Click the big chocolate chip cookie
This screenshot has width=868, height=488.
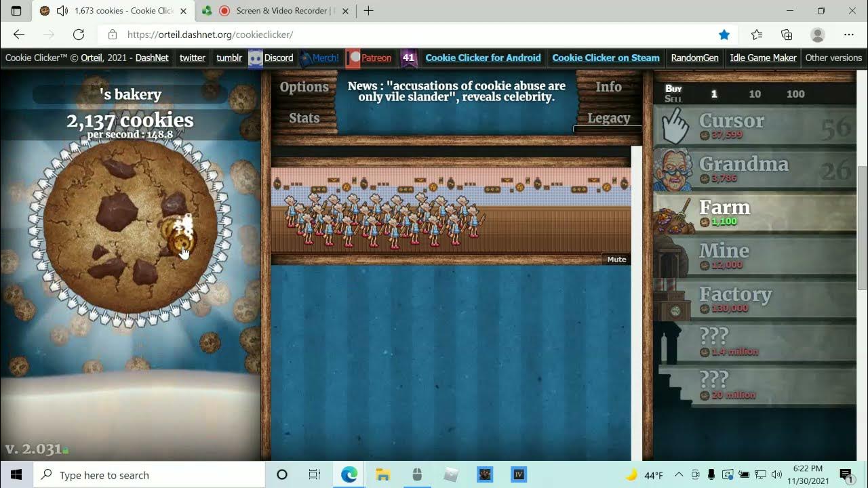click(130, 226)
